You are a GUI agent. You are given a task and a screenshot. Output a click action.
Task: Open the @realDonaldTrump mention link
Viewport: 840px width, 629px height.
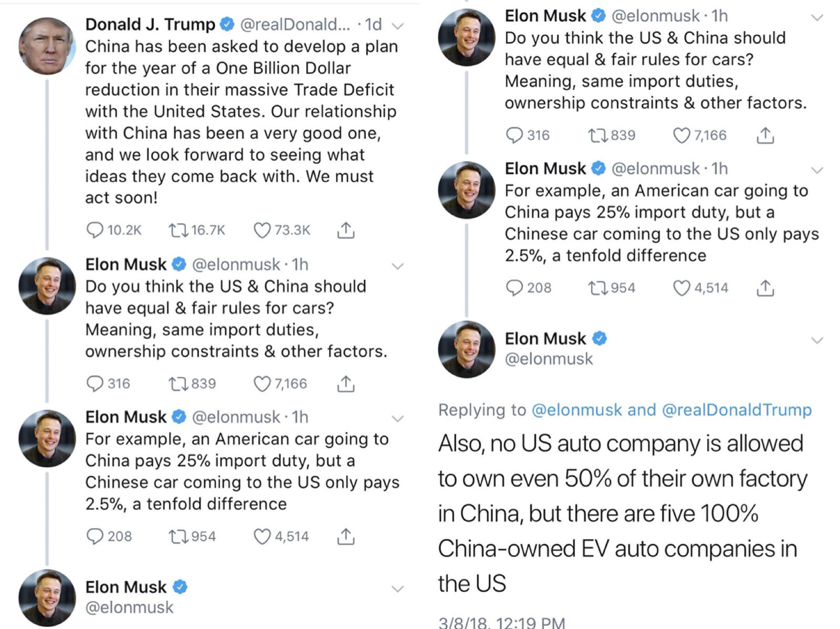click(737, 410)
